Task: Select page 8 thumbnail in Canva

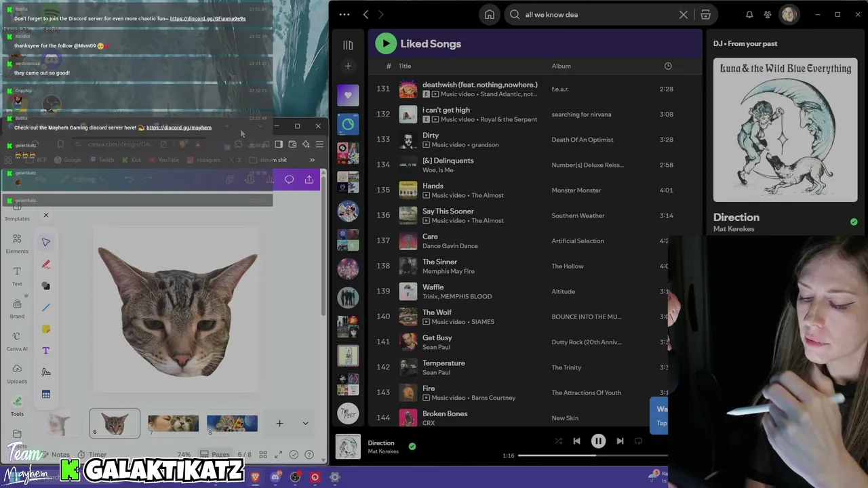Action: click(232, 424)
